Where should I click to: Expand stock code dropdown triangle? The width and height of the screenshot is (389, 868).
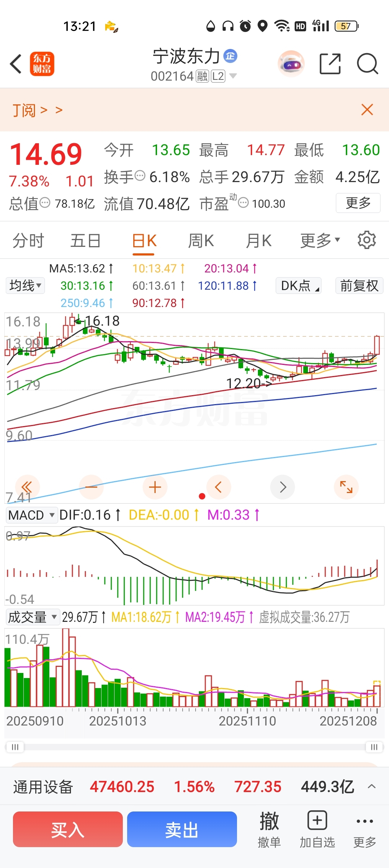click(x=233, y=76)
